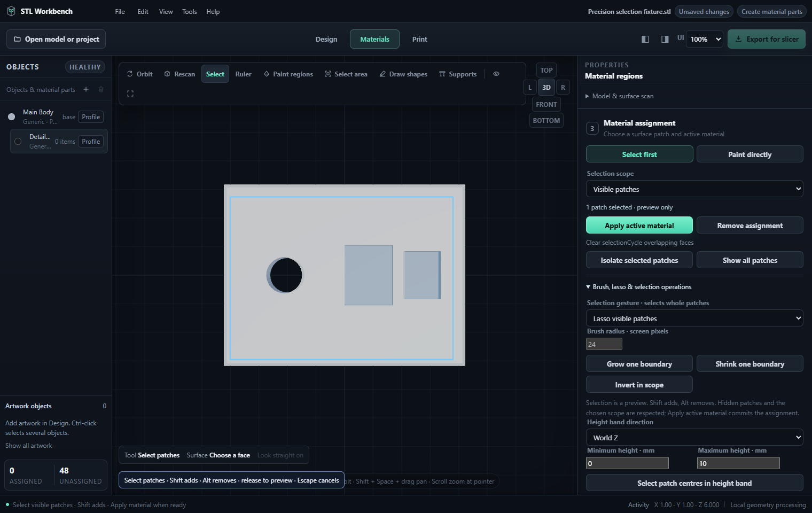
Task: Enable the Supports tool
Action: click(458, 74)
